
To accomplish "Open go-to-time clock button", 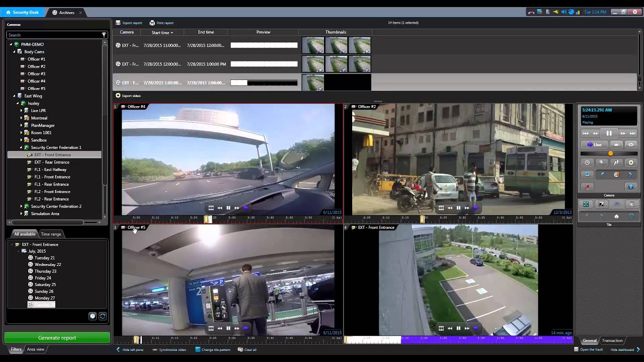I will pyautogui.click(x=587, y=162).
